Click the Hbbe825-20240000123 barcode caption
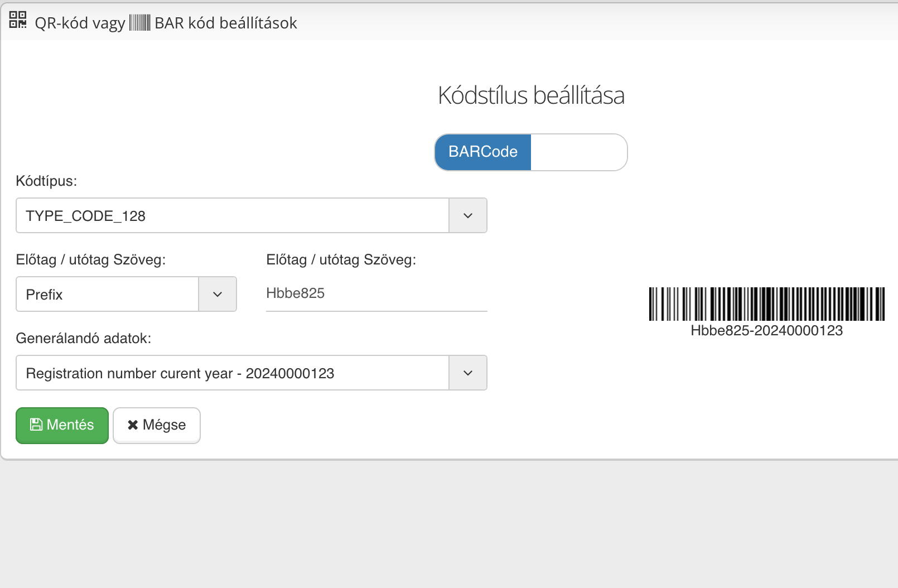 766,331
